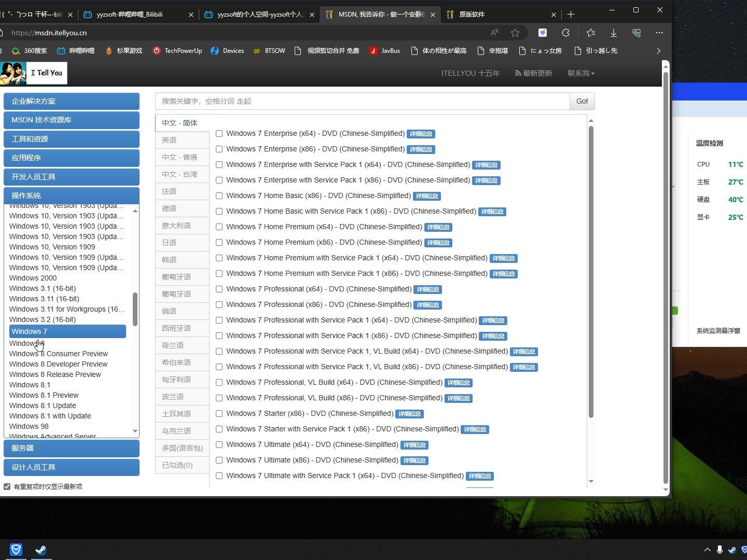747x560 pixels.
Task: Check Windows 7 Professional (x64) DVD checkbox
Action: click(x=219, y=289)
